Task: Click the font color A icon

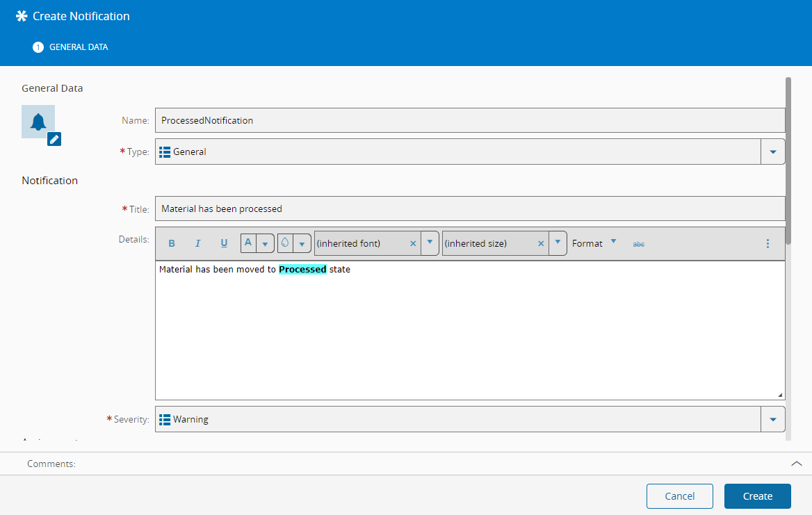Action: 248,243
